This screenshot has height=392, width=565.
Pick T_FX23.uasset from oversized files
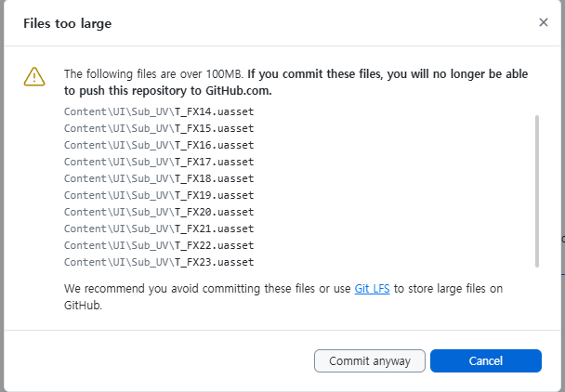[159, 262]
